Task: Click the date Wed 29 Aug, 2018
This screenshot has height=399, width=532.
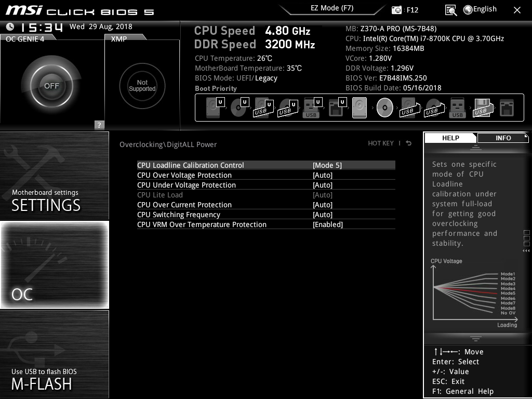Action: coord(101,26)
